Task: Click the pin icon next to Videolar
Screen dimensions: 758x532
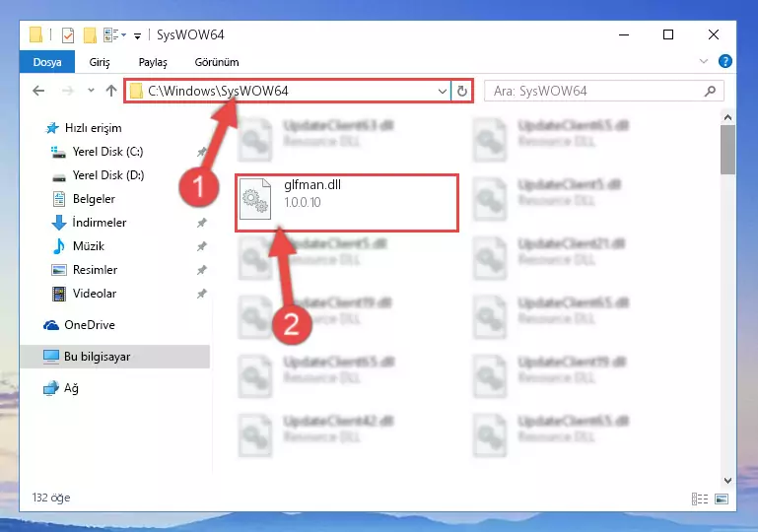Action: click(202, 294)
